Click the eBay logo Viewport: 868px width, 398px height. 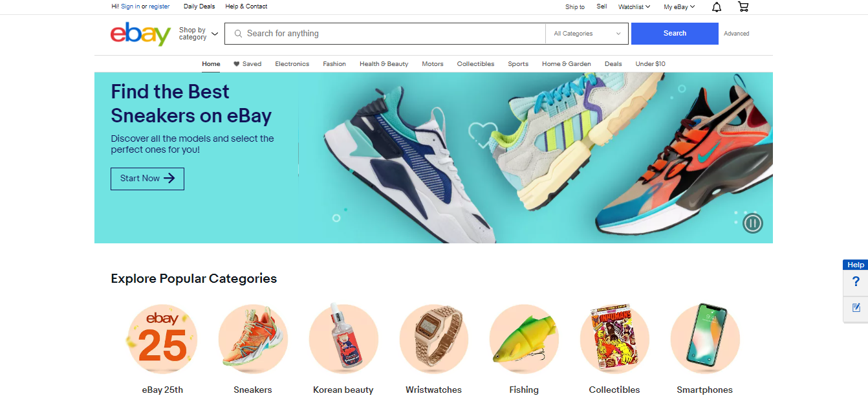pyautogui.click(x=140, y=34)
